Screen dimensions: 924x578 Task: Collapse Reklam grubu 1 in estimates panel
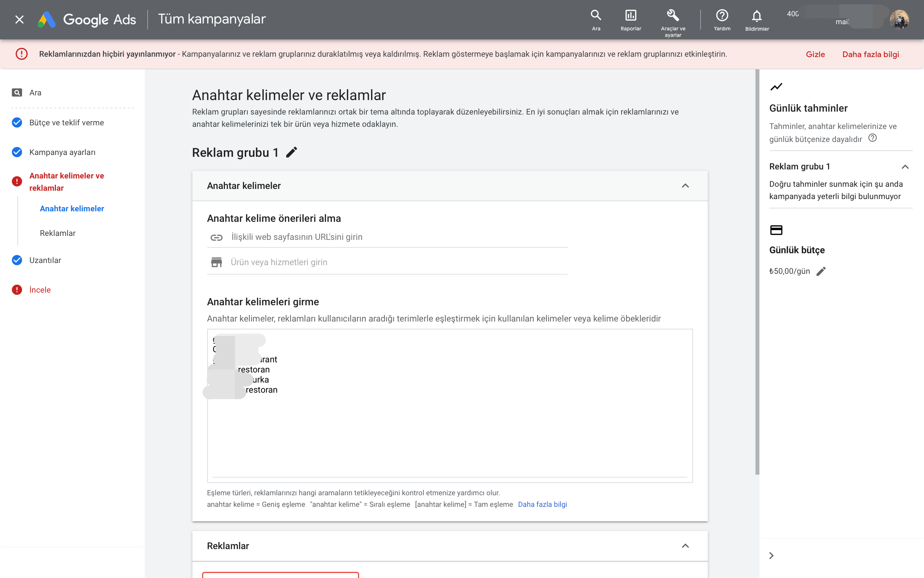click(905, 167)
